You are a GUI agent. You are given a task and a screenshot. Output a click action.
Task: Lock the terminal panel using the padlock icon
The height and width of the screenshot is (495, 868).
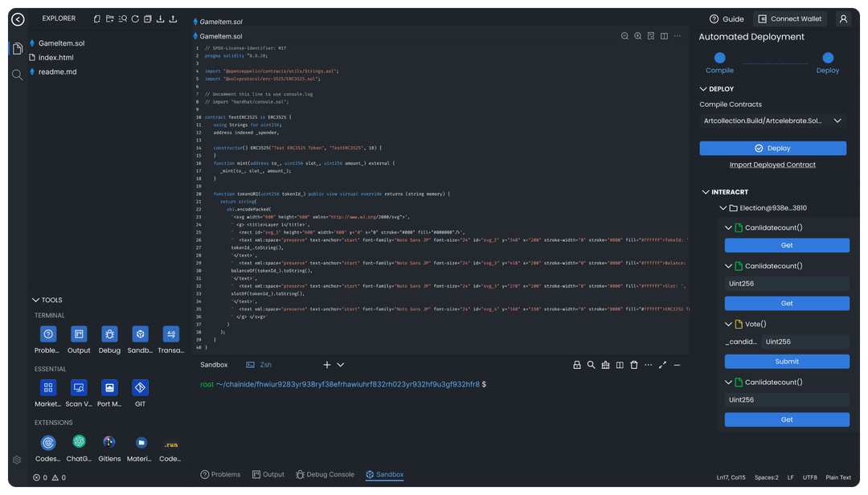pos(578,365)
